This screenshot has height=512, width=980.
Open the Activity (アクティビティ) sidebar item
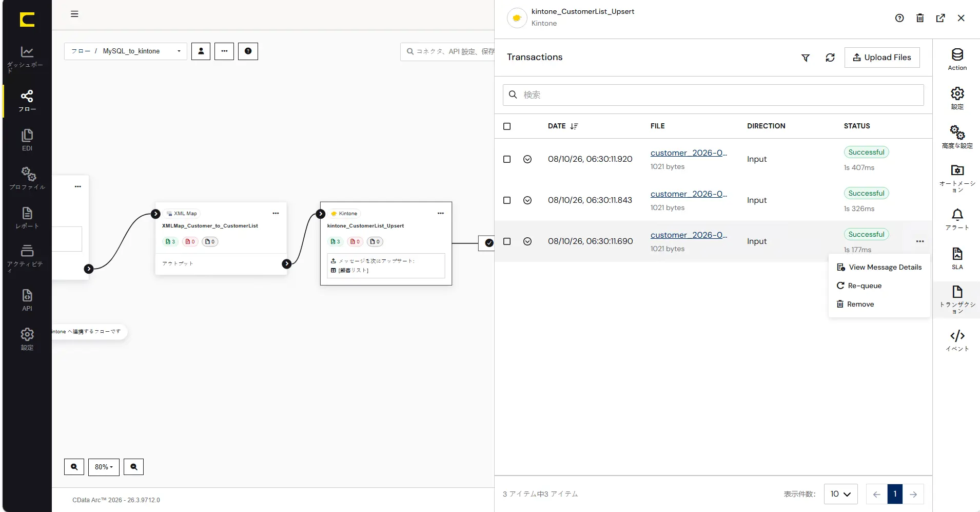(x=27, y=258)
